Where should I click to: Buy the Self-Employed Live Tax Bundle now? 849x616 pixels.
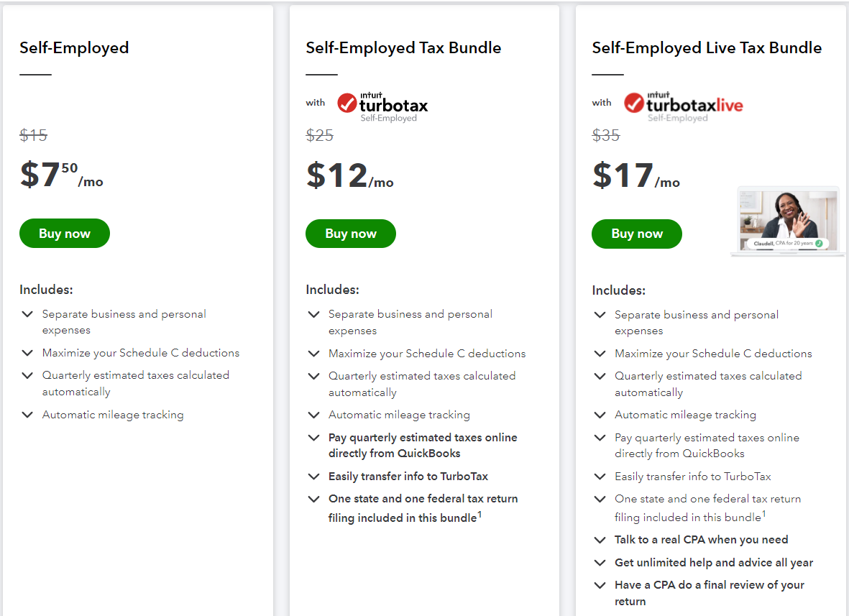pyautogui.click(x=637, y=234)
